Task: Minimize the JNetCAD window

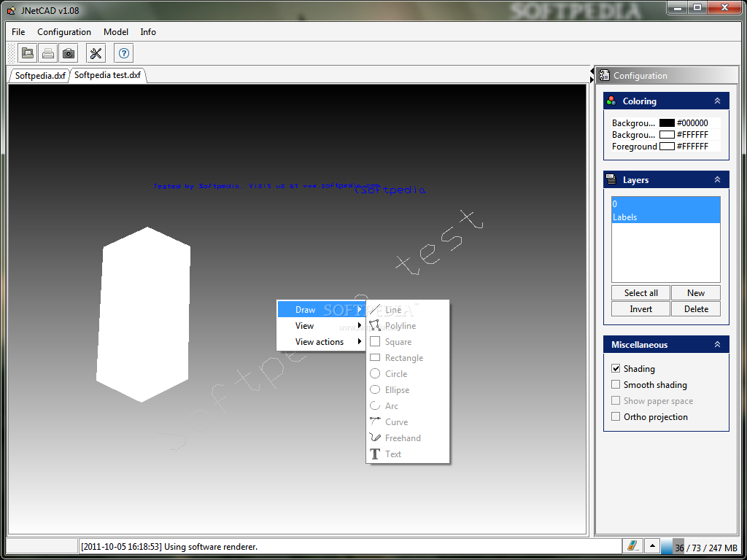Action: click(678, 7)
